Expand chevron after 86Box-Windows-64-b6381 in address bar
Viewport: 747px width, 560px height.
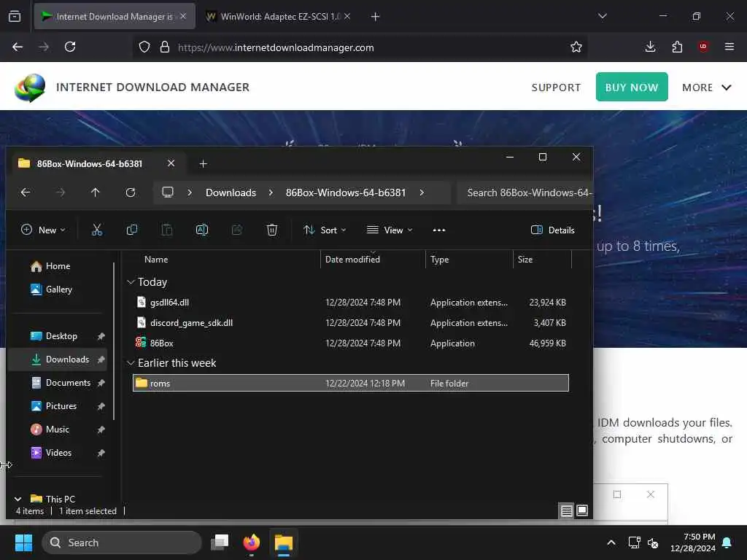coord(422,192)
